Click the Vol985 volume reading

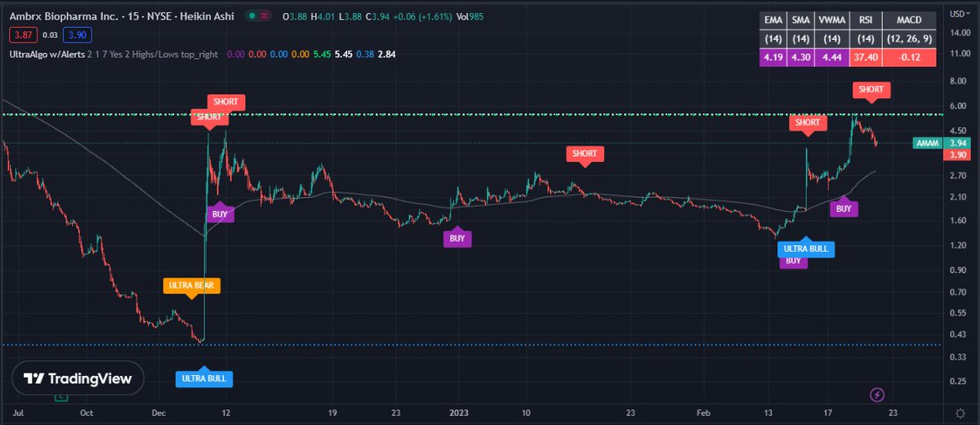pyautogui.click(x=471, y=16)
